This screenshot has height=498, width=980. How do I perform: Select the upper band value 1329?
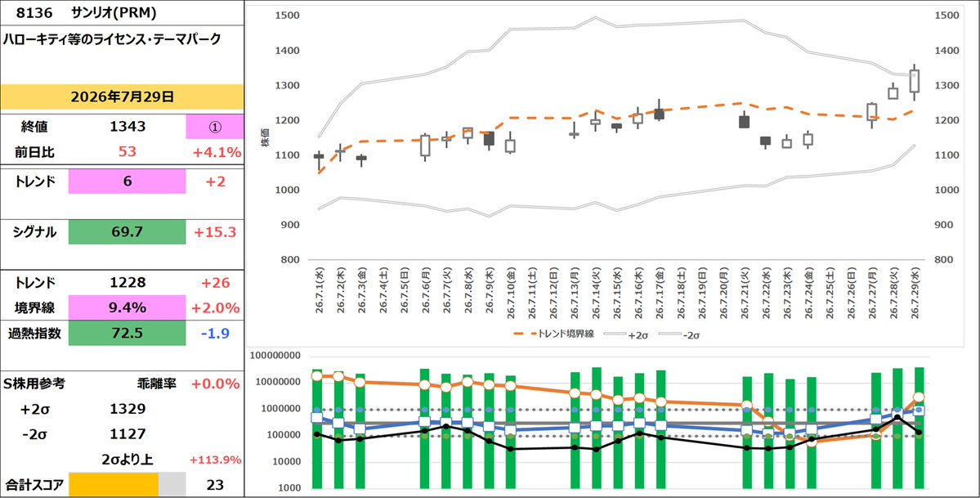tap(128, 409)
